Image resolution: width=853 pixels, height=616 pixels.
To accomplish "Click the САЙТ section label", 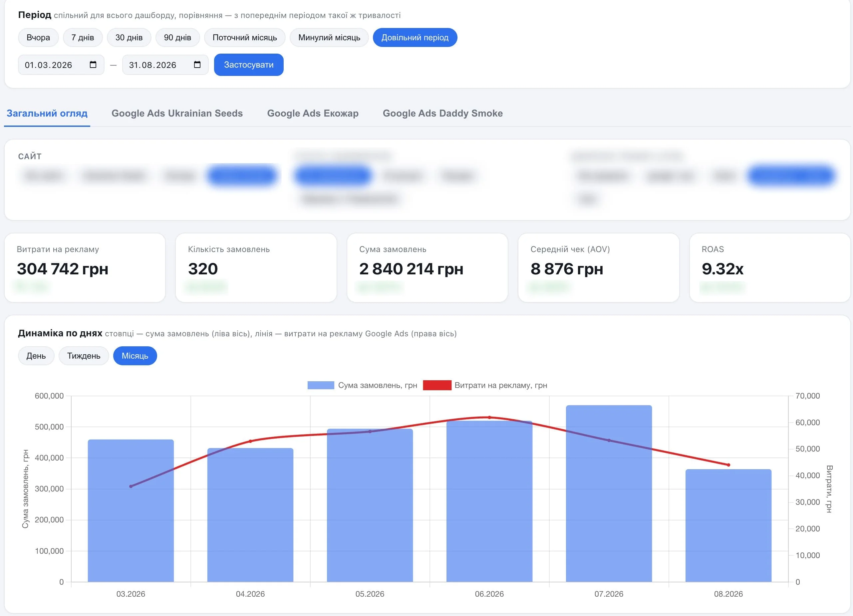I will click(30, 156).
